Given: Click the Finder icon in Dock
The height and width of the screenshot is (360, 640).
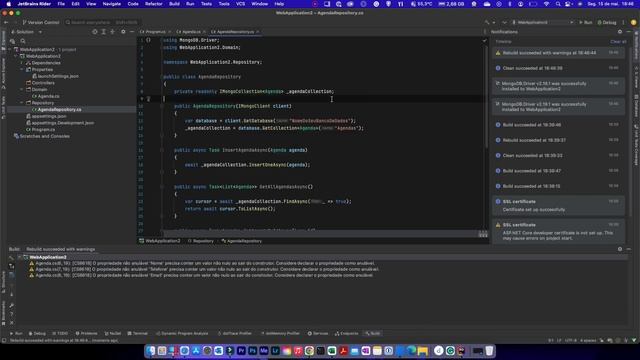Looking at the screenshot, I should 151,351.
